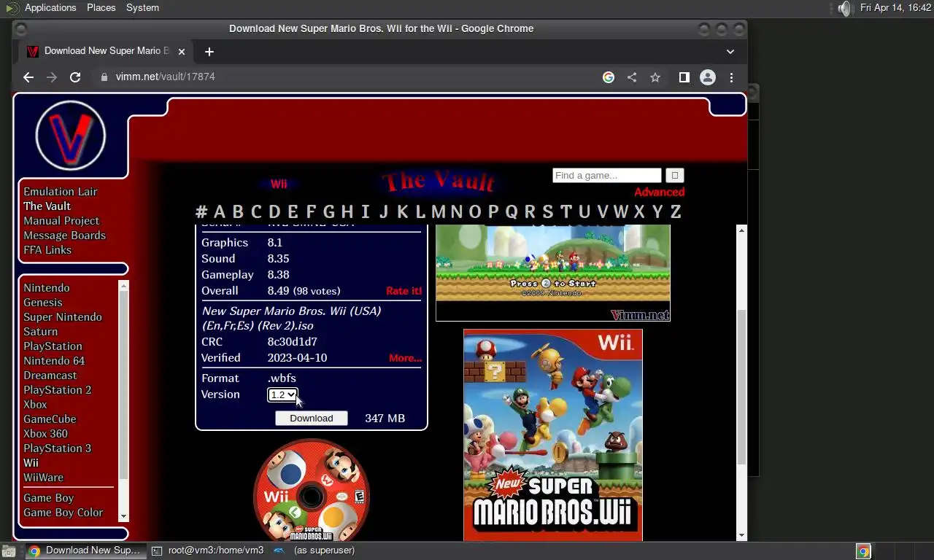Click the Vimm's Lair V logo

71,136
